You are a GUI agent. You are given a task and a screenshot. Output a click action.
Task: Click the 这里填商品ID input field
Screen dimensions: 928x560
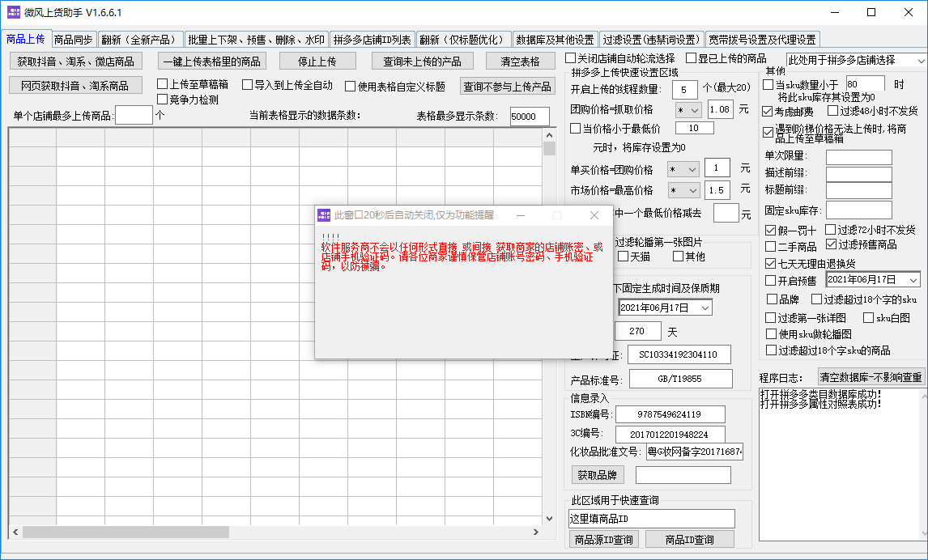pos(652,519)
